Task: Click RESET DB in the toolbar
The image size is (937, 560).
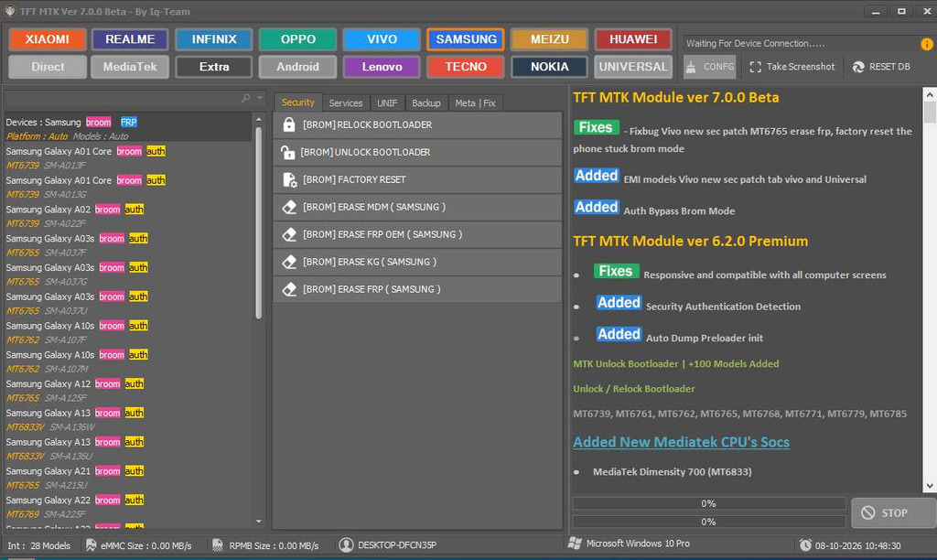Action: pyautogui.click(x=881, y=67)
